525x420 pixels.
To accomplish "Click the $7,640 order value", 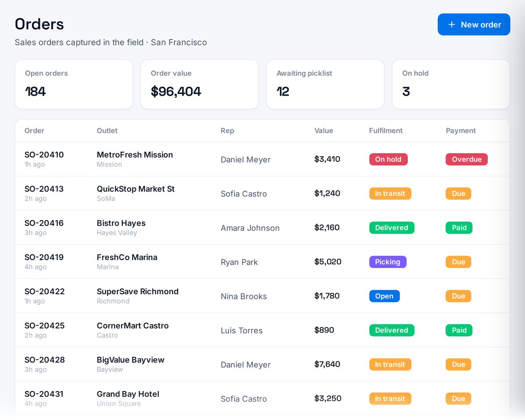I will (327, 364).
